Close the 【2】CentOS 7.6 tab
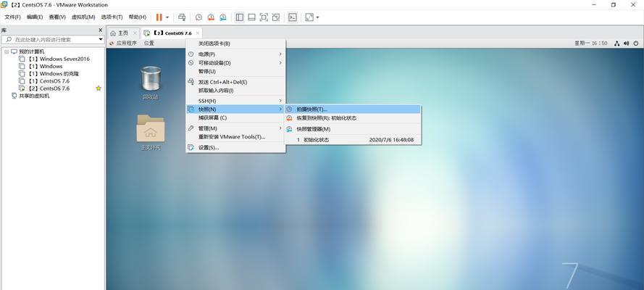644x290 pixels. pos(198,33)
